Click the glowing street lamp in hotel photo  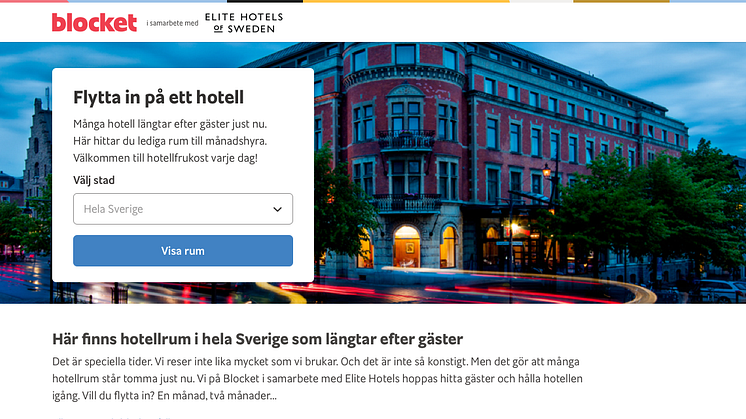pyautogui.click(x=547, y=171)
